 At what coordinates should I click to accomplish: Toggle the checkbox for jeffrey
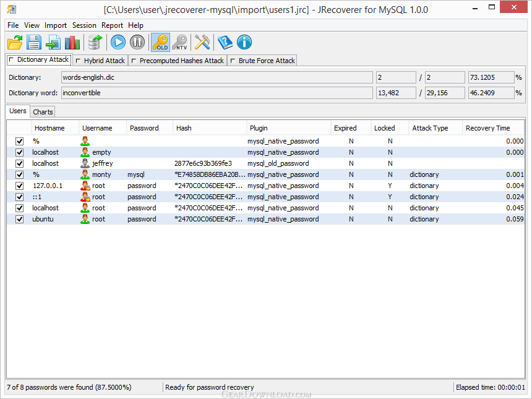click(20, 163)
